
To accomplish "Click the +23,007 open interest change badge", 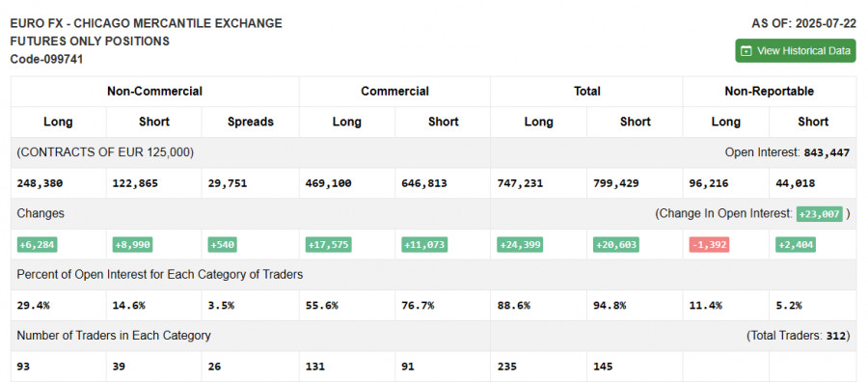I will [x=819, y=214].
